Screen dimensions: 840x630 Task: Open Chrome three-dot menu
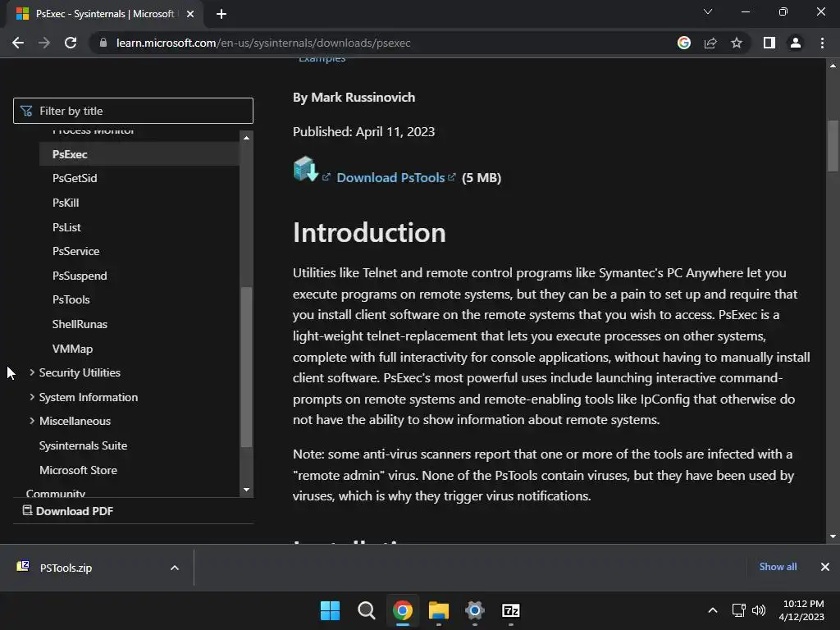[822, 43]
